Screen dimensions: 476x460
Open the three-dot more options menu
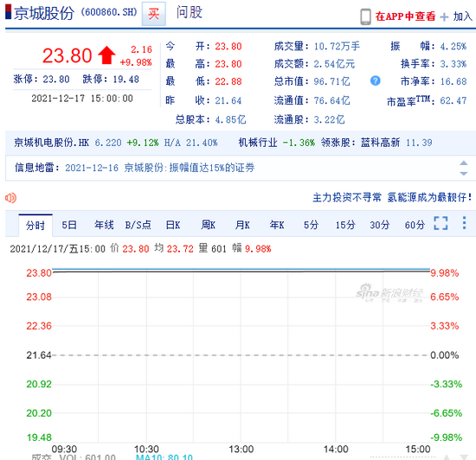(x=464, y=223)
